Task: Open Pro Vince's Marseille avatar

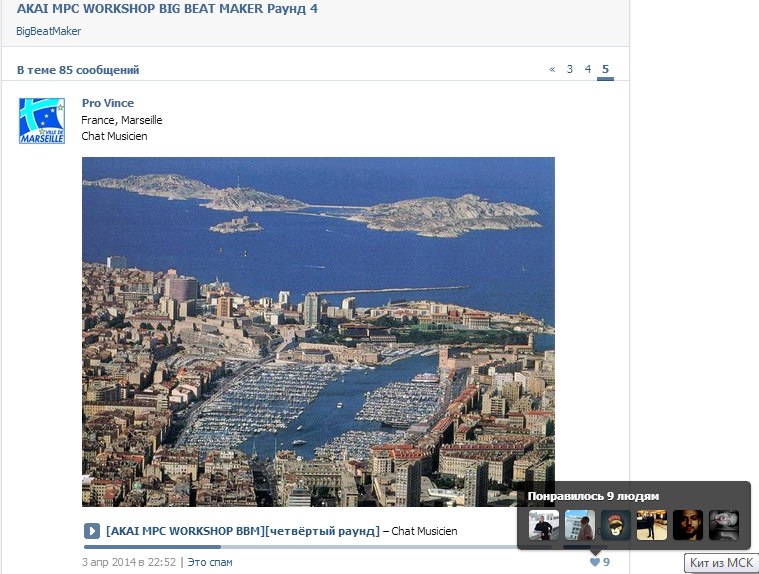Action: tap(42, 121)
